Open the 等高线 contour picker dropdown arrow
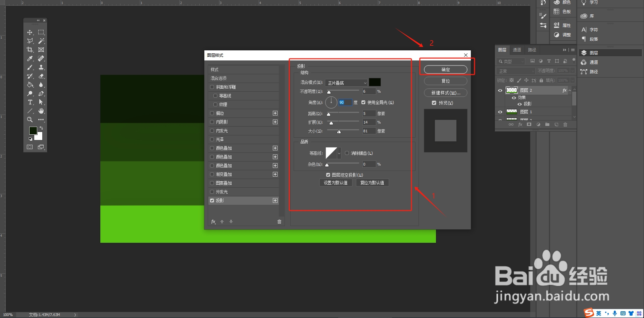 tap(339, 153)
